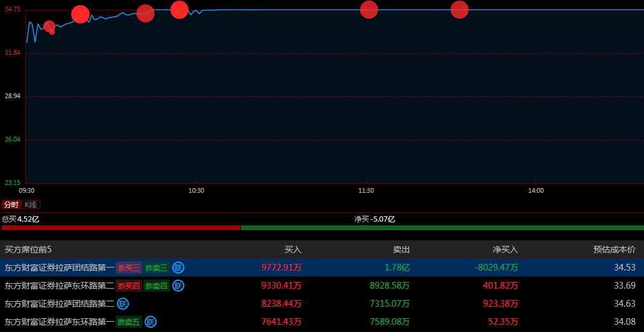This screenshot has width=644, height=332.
Task: Click estimated cost 33.69
Action: click(625, 286)
